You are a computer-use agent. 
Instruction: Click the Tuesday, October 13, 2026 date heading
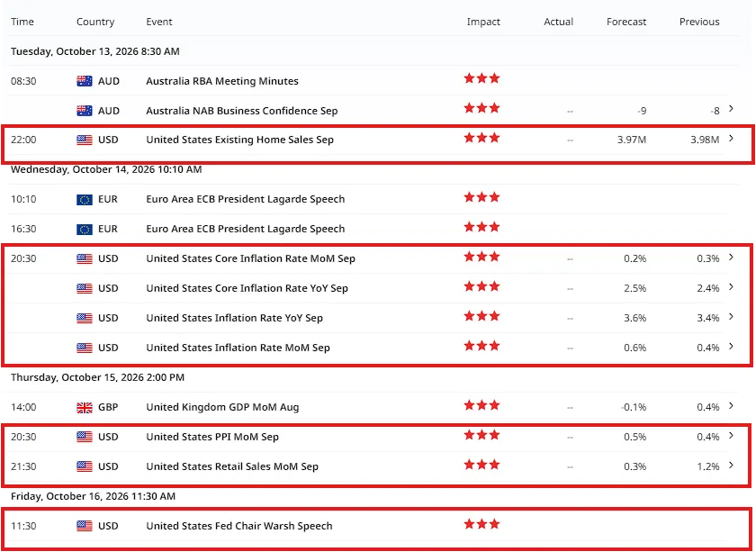[x=95, y=51]
